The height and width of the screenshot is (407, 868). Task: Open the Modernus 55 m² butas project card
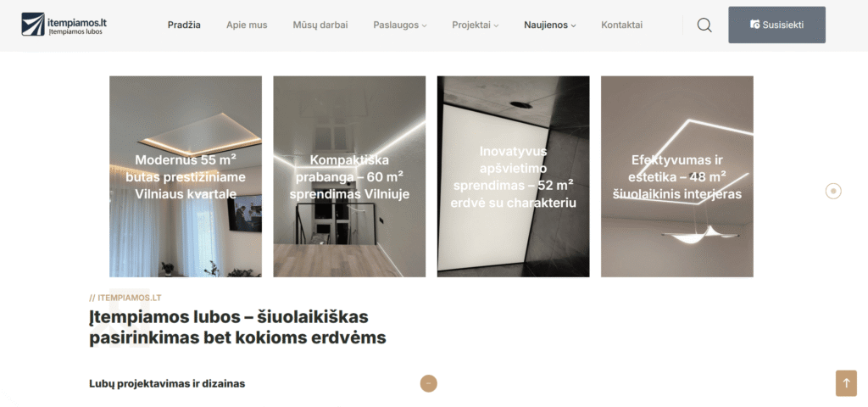(186, 176)
